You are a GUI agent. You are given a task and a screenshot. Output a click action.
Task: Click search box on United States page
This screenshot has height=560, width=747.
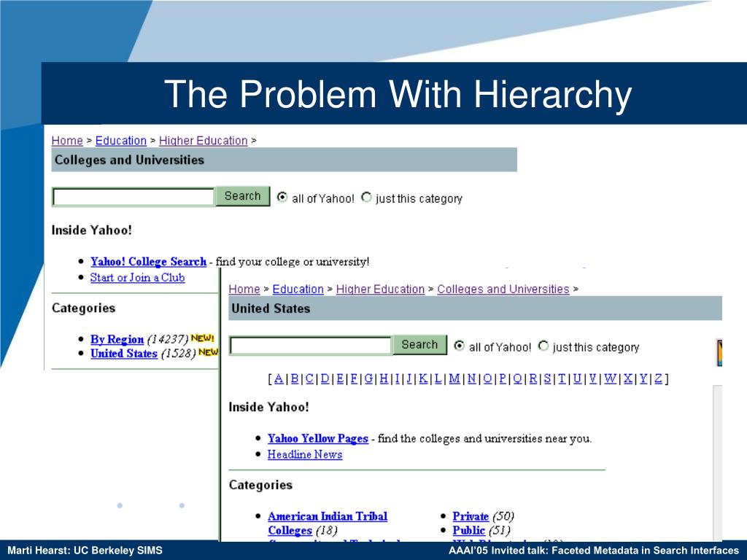[311, 345]
